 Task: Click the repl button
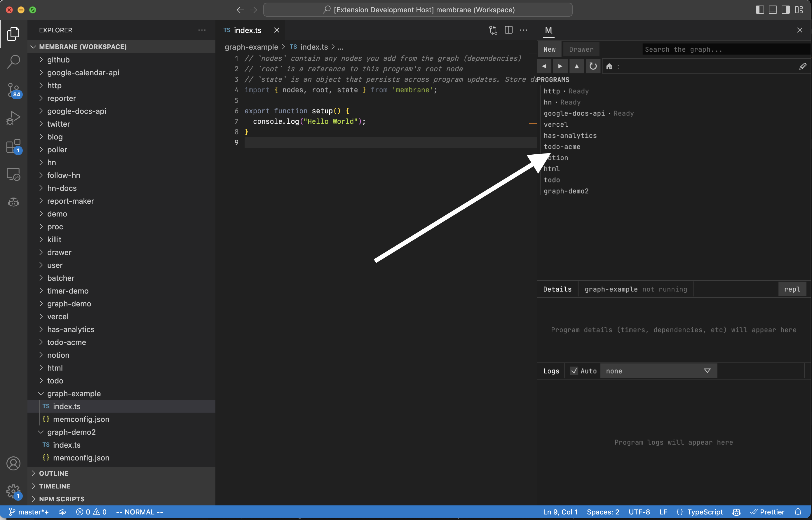point(792,289)
